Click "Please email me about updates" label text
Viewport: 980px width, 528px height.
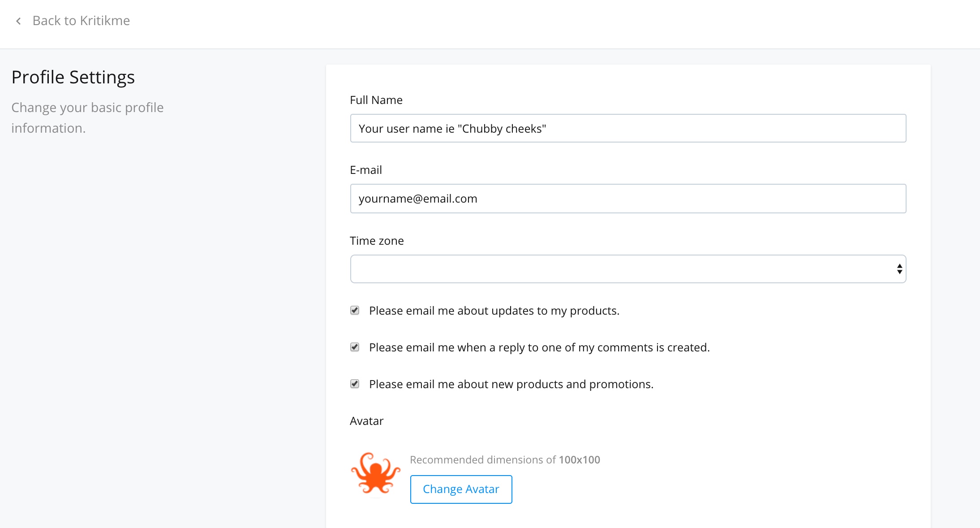pyautogui.click(x=494, y=311)
